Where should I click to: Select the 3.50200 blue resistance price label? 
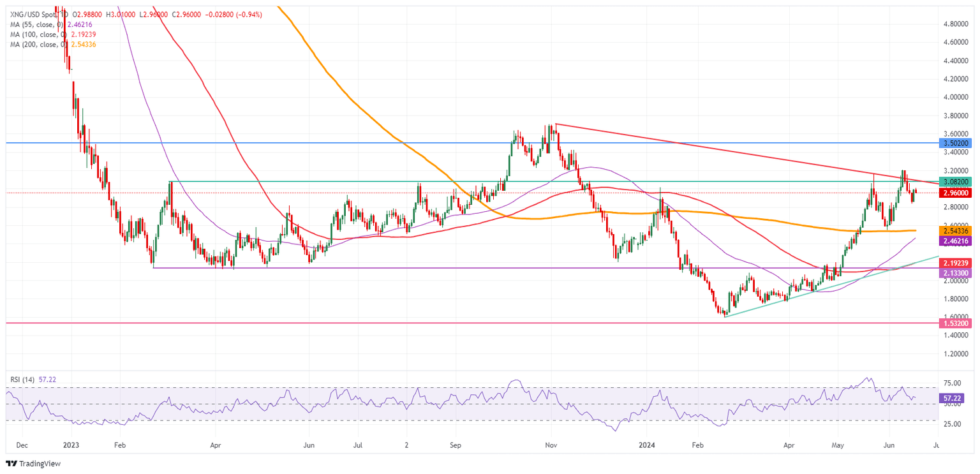pyautogui.click(x=956, y=144)
